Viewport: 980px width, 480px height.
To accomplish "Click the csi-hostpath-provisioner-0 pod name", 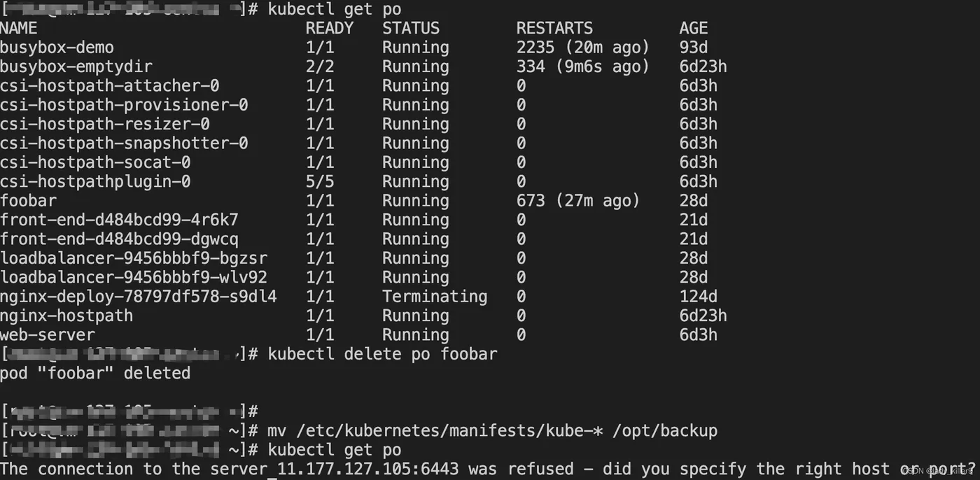I will coord(124,105).
